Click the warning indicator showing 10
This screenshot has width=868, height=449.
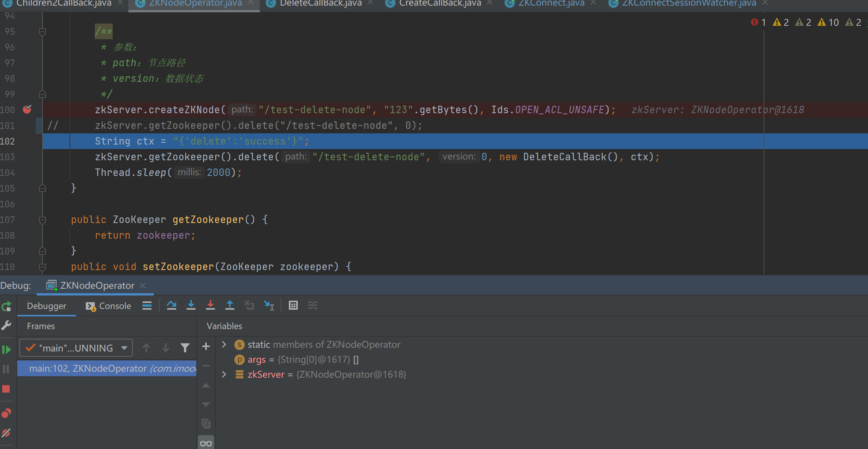[x=828, y=22]
